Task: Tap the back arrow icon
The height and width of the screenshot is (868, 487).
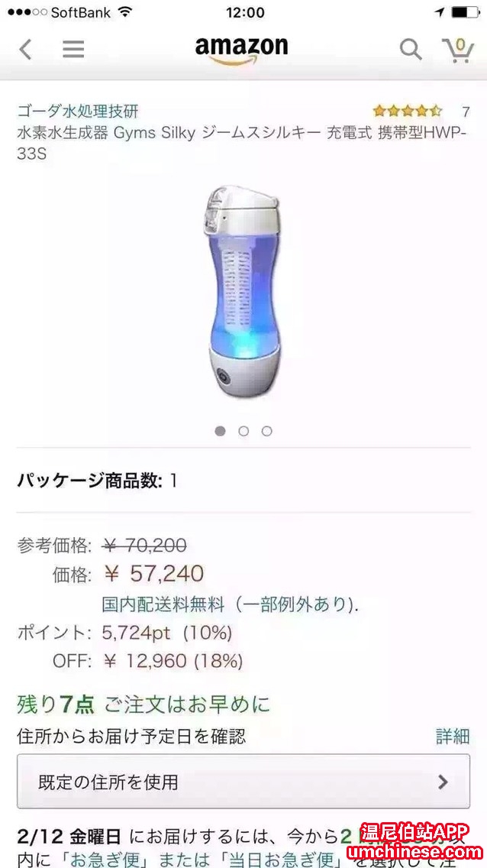Action: click(x=25, y=49)
